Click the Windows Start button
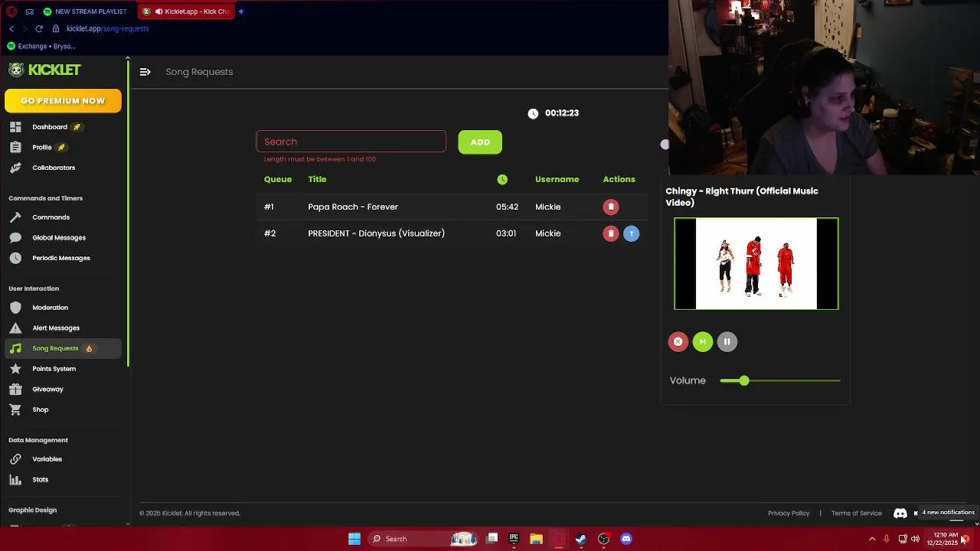This screenshot has height=551, width=980. click(x=354, y=539)
